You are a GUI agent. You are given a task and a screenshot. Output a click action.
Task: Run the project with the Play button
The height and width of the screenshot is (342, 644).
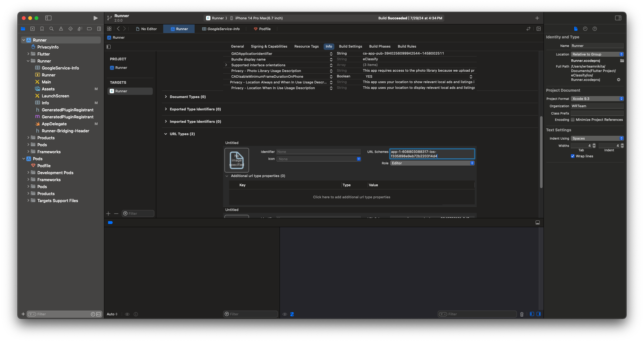coord(95,18)
